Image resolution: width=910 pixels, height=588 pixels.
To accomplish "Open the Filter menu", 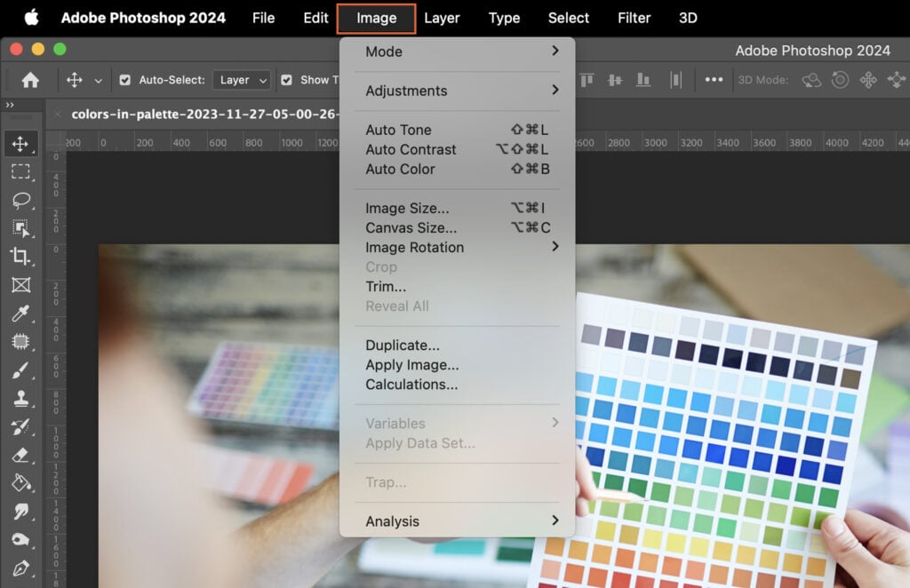I will 634,18.
